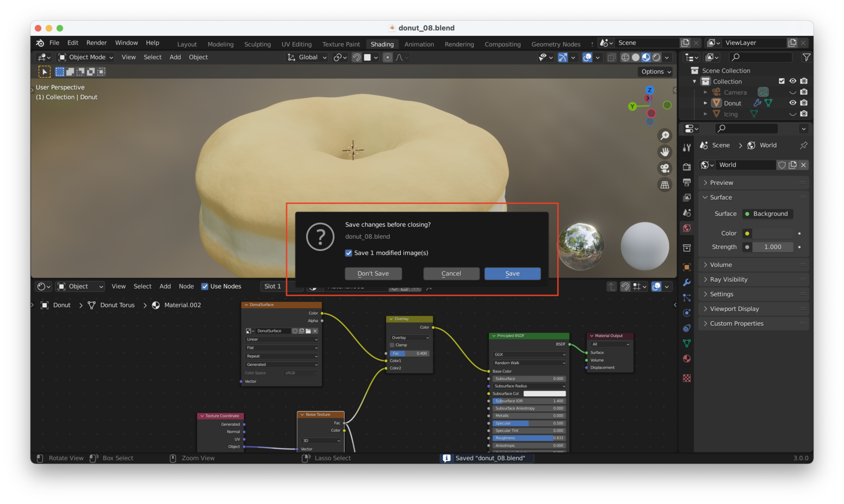844x504 pixels.
Task: Open the Render properties tab icon
Action: [x=687, y=167]
